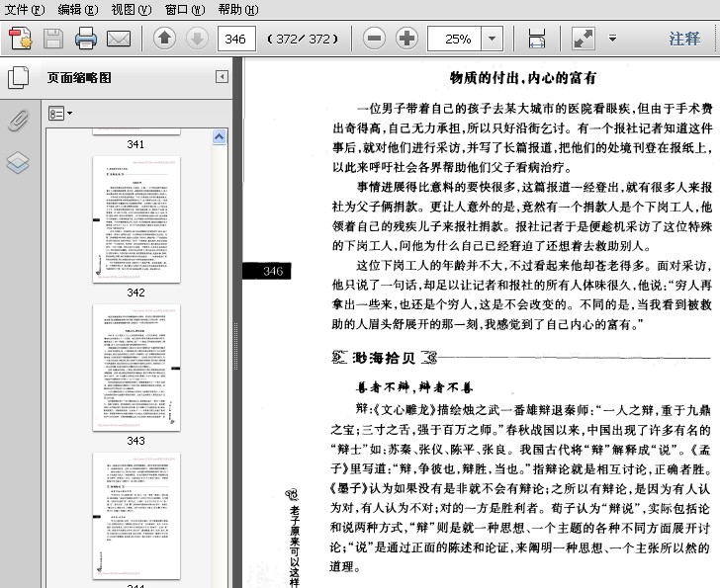Open the 编辑 menu
Screen dimensions: 720x588
tap(77, 9)
